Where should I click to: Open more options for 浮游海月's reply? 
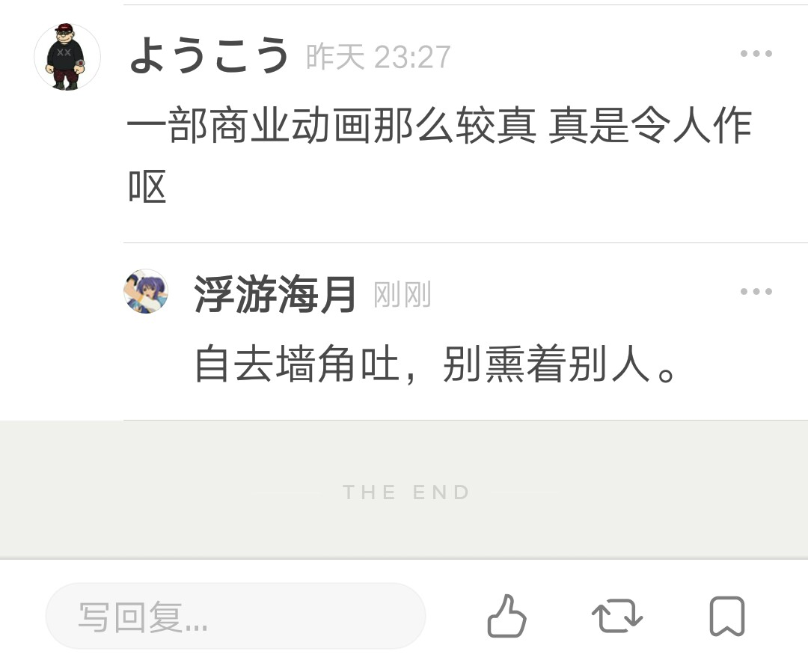pos(756,291)
